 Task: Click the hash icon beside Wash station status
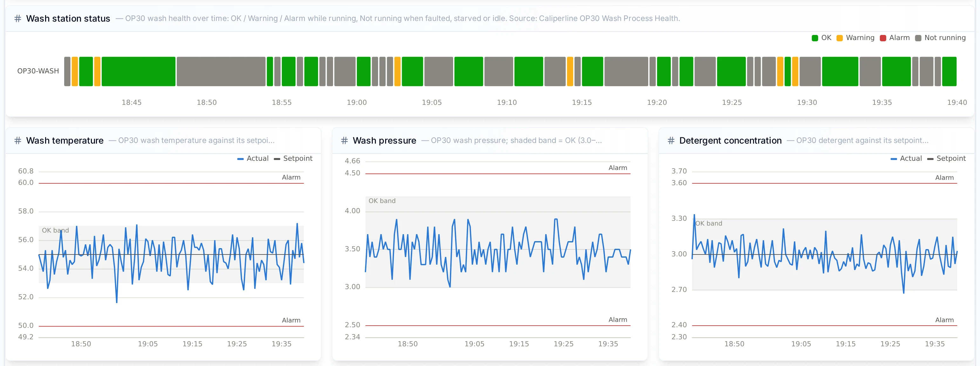tap(17, 18)
